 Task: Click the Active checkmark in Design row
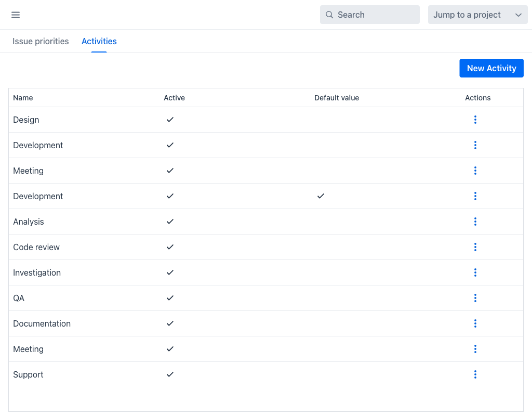coord(170,120)
